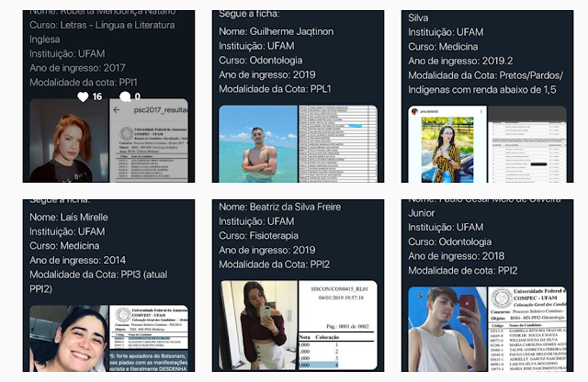Open the post with Curso: Letras - Língua e Literatura
The height and width of the screenshot is (382, 588).
tap(108, 96)
